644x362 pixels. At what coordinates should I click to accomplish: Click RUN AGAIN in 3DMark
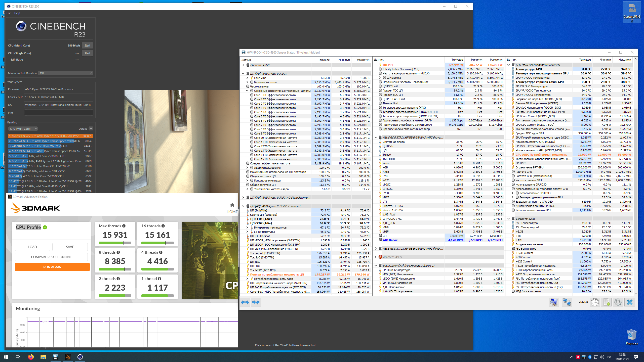click(x=52, y=267)
